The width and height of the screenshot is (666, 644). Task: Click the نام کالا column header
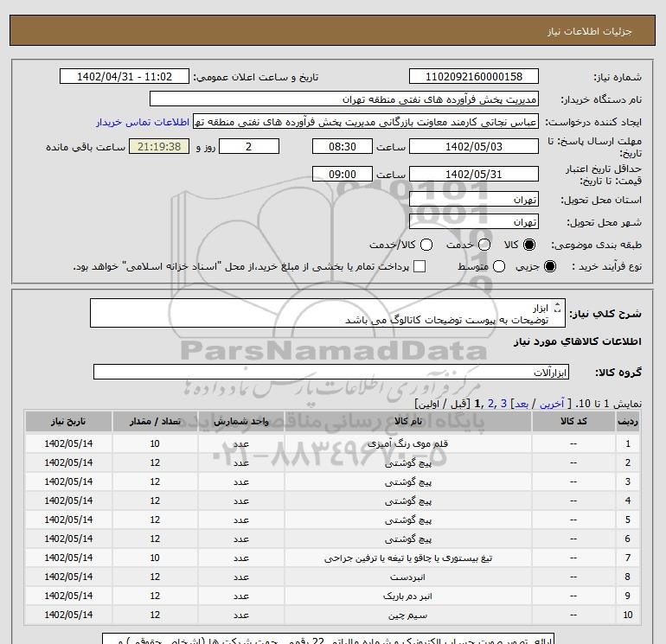(x=408, y=422)
